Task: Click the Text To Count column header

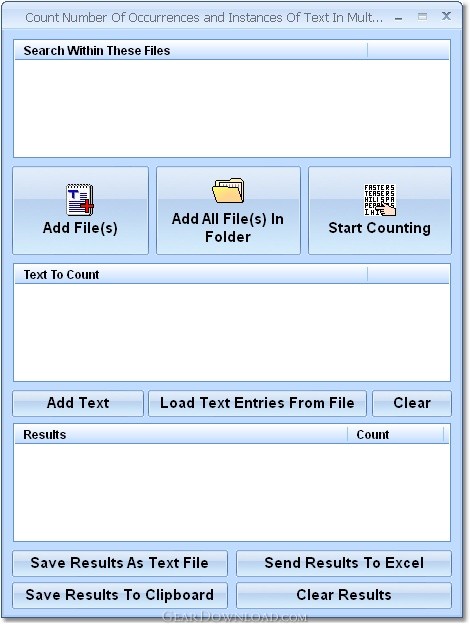Action: coord(191,275)
